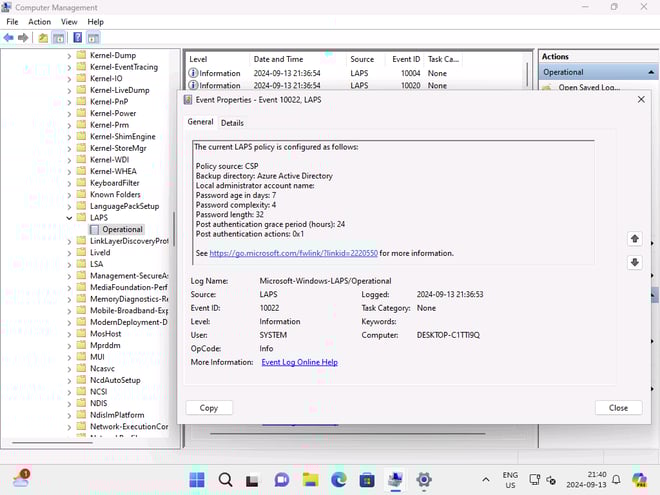Viewport: 660px width, 495px height.
Task: Click the Up one level folder icon
Action: 43,38
